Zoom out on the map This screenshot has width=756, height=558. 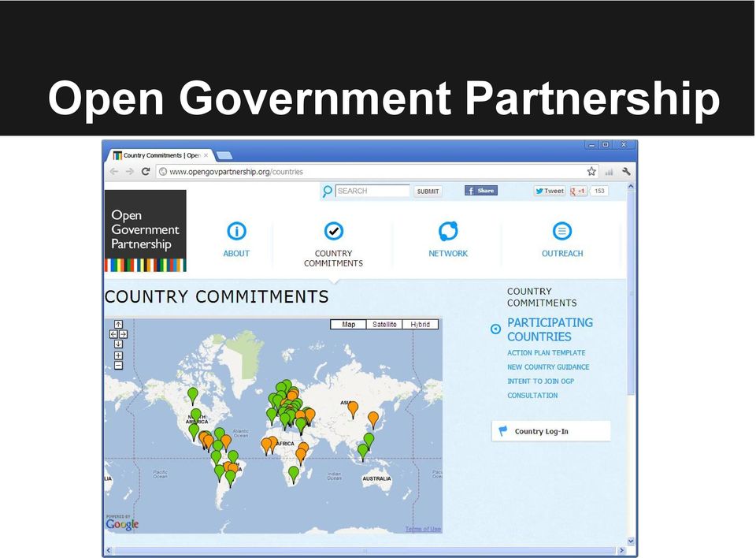(119, 366)
